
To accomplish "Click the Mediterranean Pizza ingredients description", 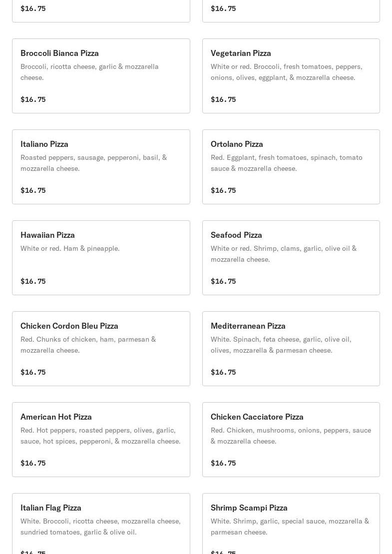I will [281, 345].
